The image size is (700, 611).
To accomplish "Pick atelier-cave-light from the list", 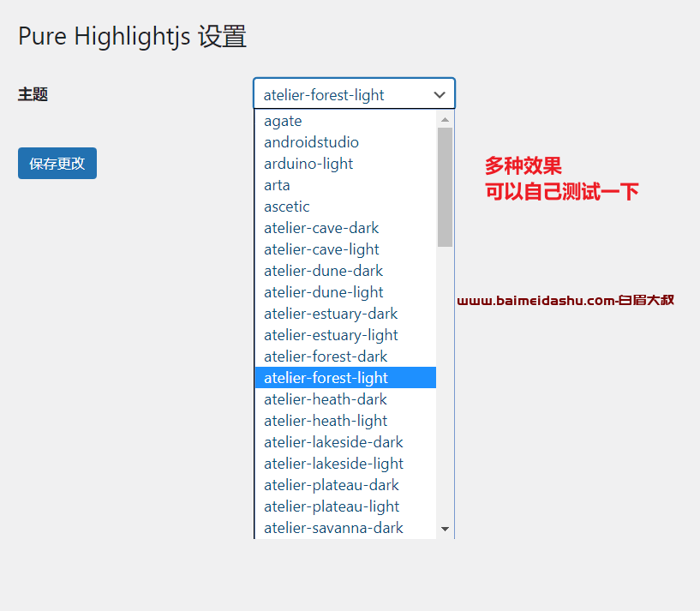I will tap(345, 249).
